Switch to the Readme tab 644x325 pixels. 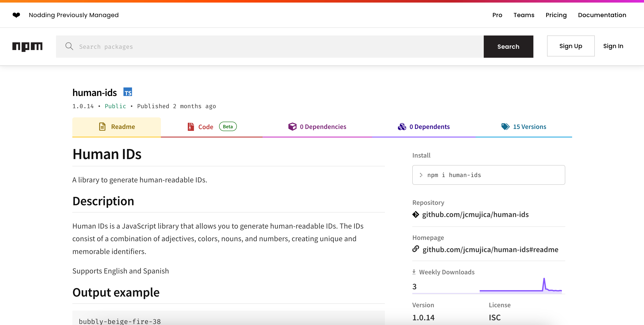click(117, 127)
